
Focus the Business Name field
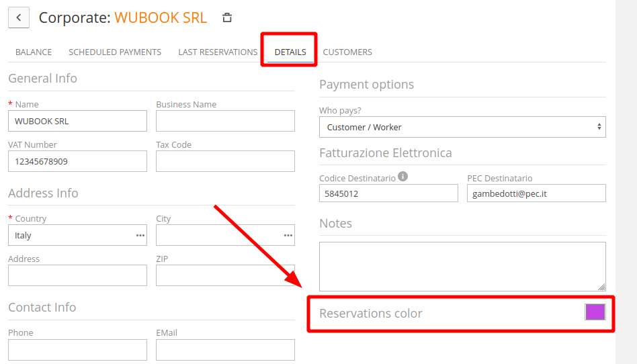[x=225, y=122]
